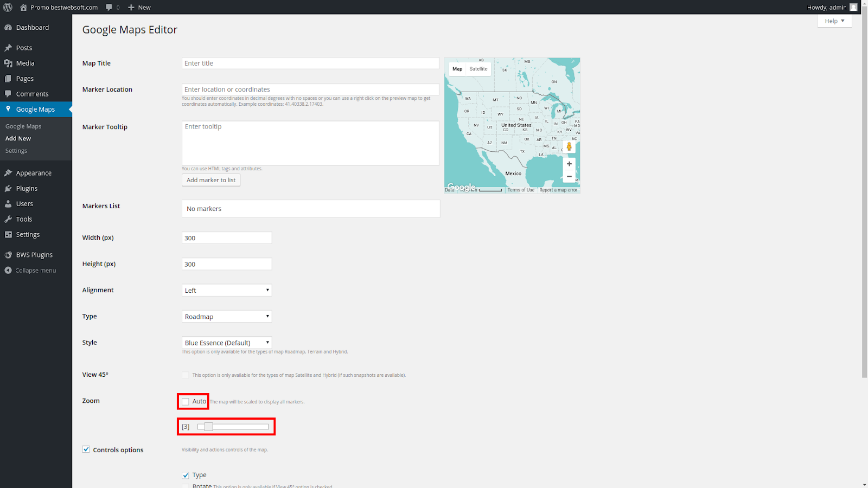Toggle the Controls options checkbox

coord(86,450)
